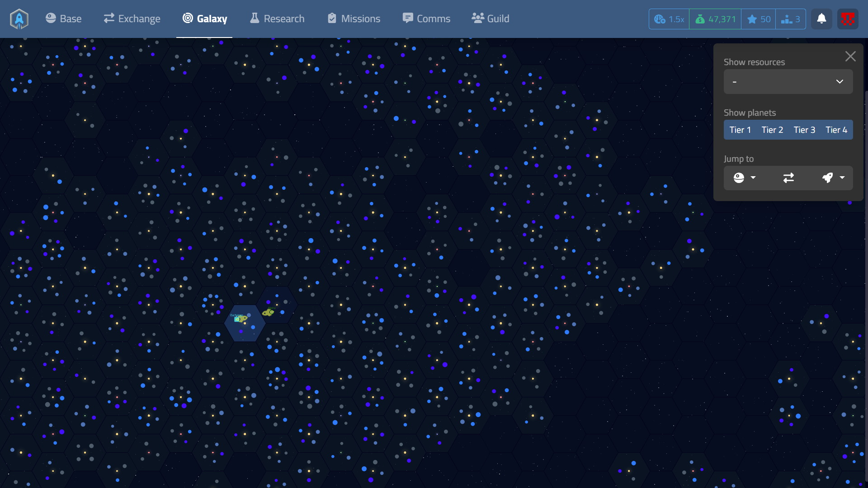Image resolution: width=868 pixels, height=488 pixels.
Task: Open the planet jump-to dropdown
Action: click(x=745, y=178)
